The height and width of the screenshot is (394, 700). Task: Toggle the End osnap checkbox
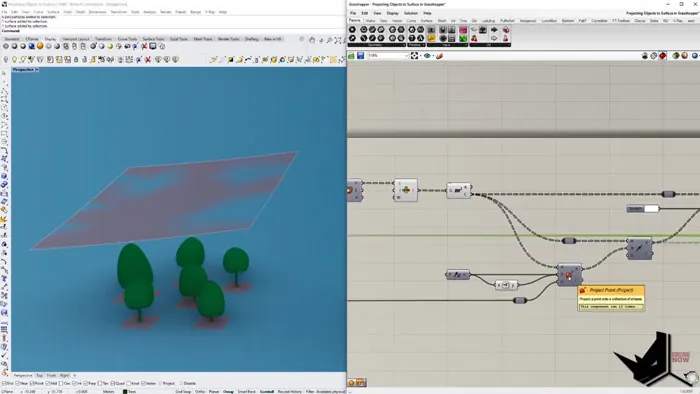(x=4, y=383)
